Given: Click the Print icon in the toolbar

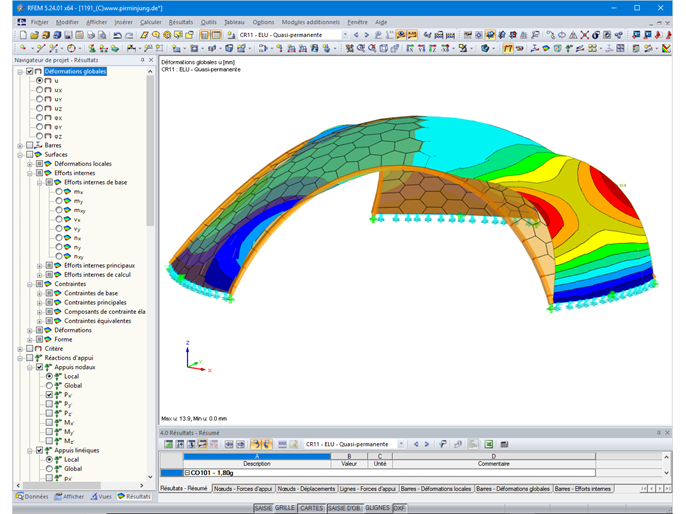Looking at the screenshot, I should 91,35.
